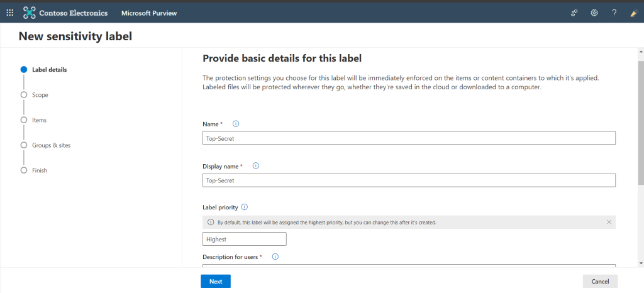Open the help question mark icon
This screenshot has height=293, width=644.
tap(614, 13)
